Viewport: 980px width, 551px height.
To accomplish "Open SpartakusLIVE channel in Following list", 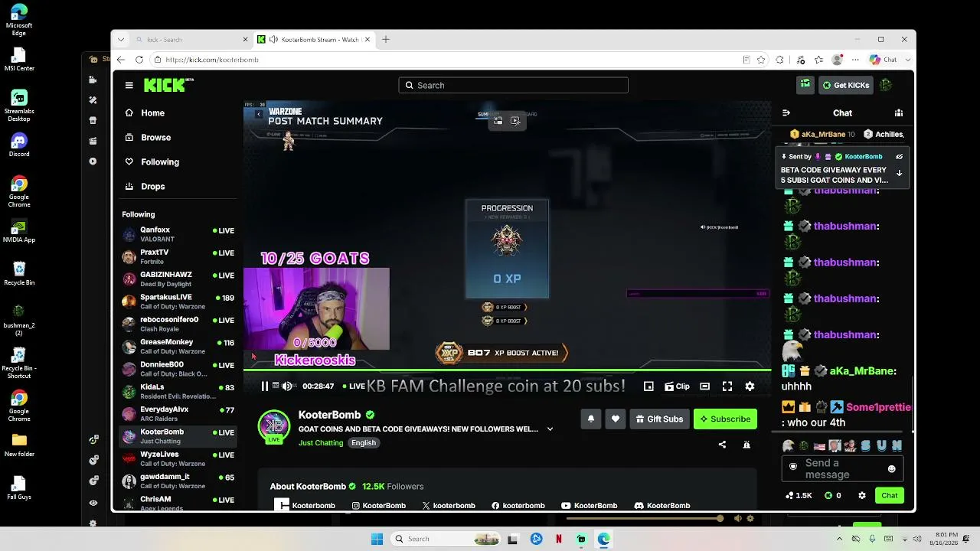I will tap(178, 302).
